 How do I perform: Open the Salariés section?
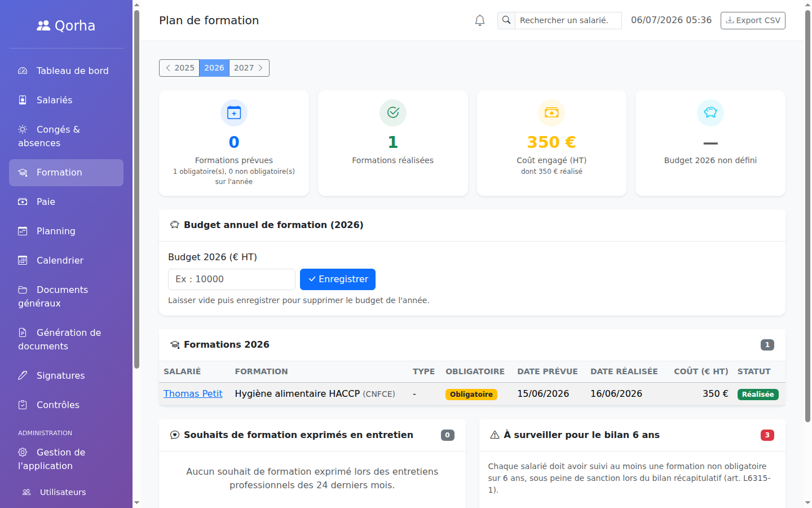click(66, 100)
